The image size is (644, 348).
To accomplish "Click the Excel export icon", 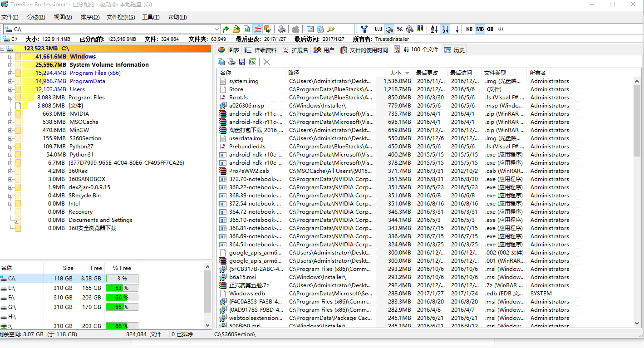I will pos(252,62).
